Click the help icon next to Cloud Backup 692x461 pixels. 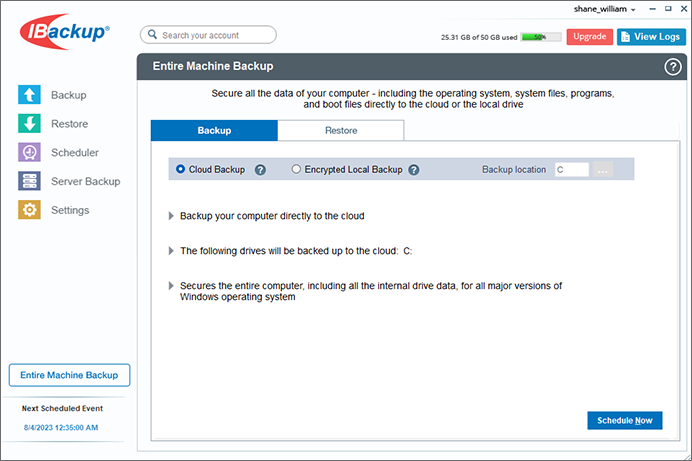[x=260, y=170]
